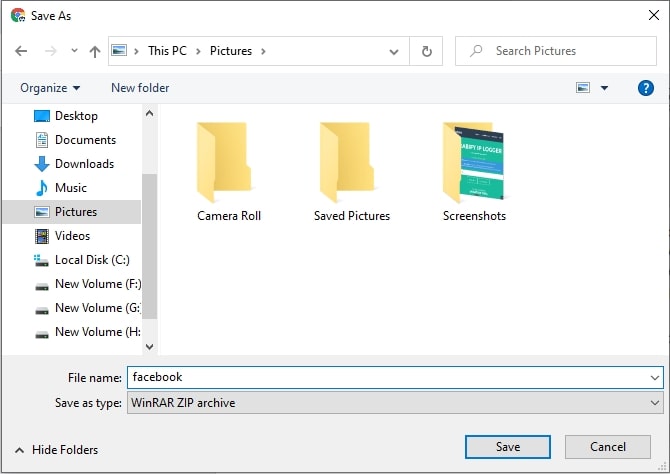Open the view options dropdown arrow
This screenshot has height=474, width=670.
tap(604, 88)
